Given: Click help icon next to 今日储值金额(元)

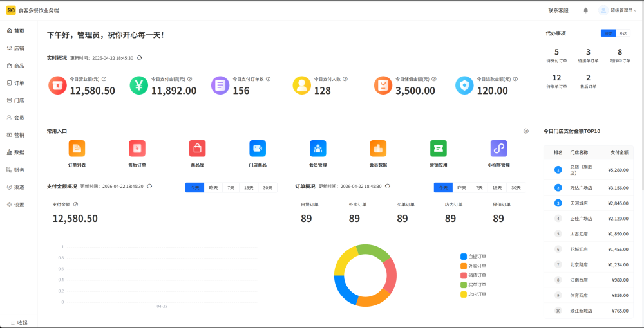Looking at the screenshot, I should coord(433,79).
